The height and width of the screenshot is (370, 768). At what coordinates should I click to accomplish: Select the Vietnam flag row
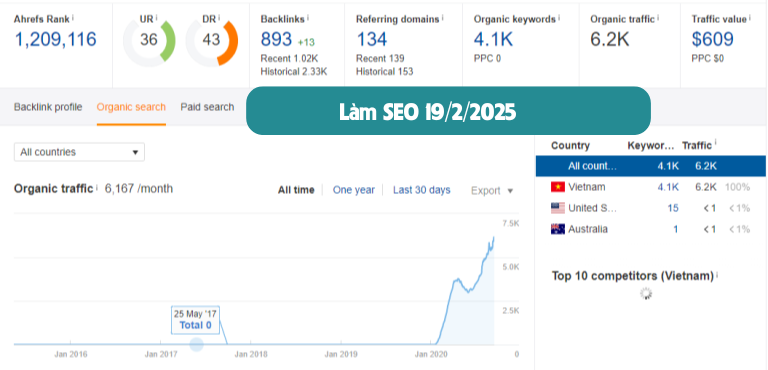650,187
